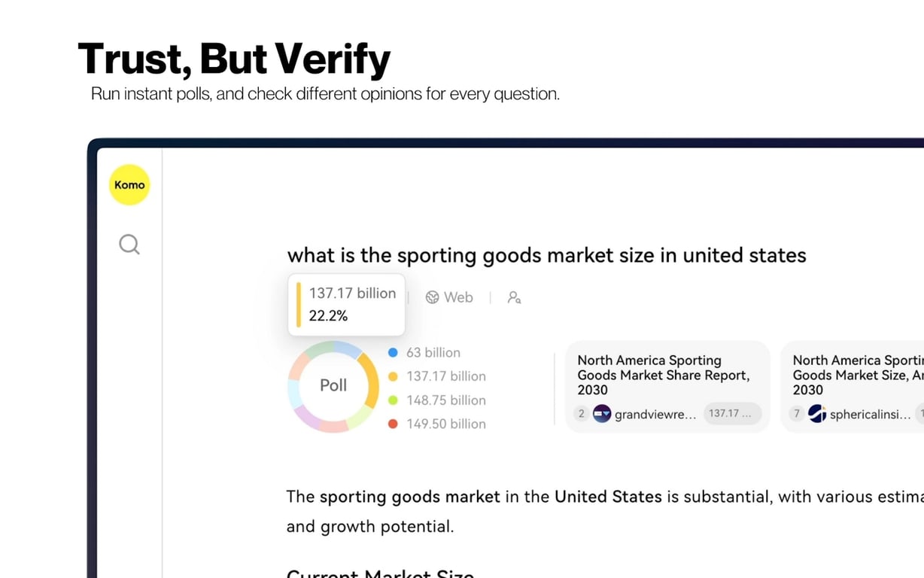
Task: Switch to the Web tab
Action: [457, 297]
